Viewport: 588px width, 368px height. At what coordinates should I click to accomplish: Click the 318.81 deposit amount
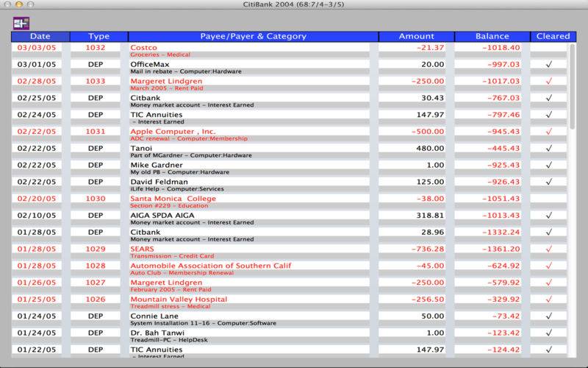pos(430,216)
